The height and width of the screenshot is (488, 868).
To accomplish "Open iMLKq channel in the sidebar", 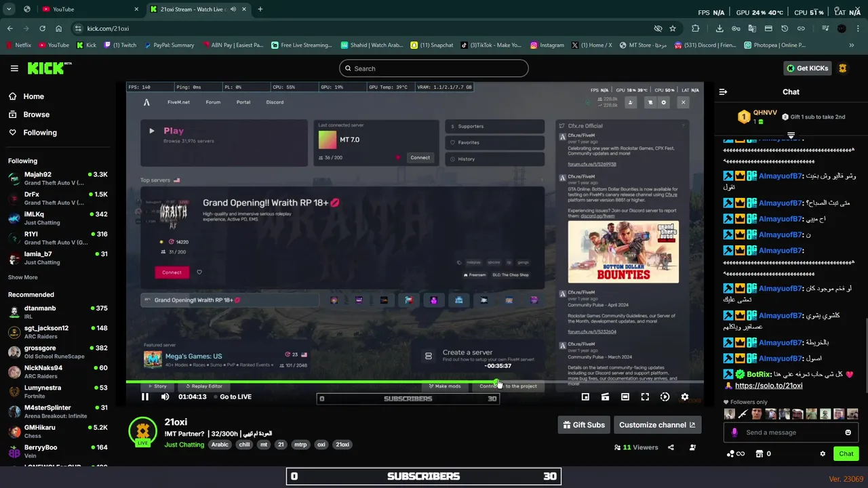I will pyautogui.click(x=58, y=218).
